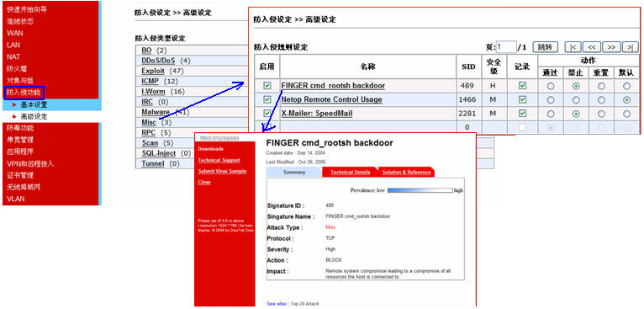Expand VPN和远程接入 sidebar section
644x309 pixels.
click(x=30, y=163)
